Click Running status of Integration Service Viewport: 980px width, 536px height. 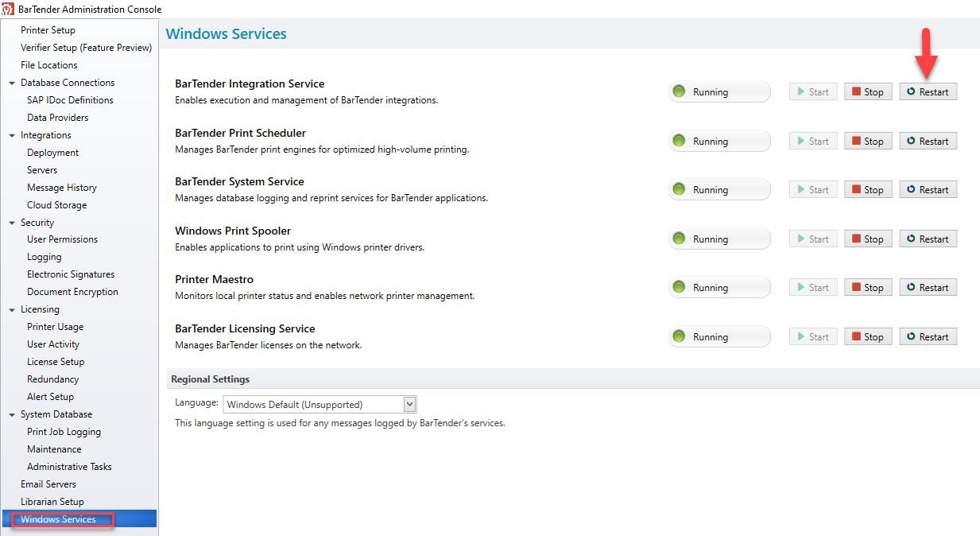coord(719,92)
